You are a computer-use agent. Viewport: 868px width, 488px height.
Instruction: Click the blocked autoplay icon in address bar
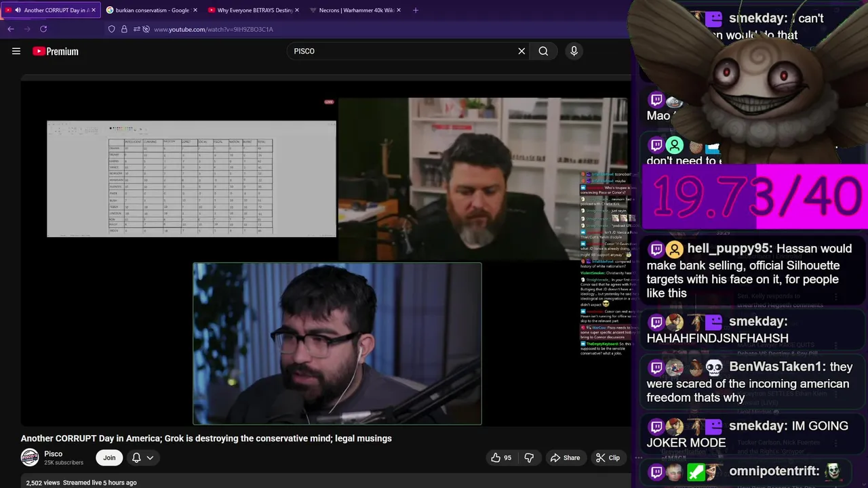click(146, 29)
